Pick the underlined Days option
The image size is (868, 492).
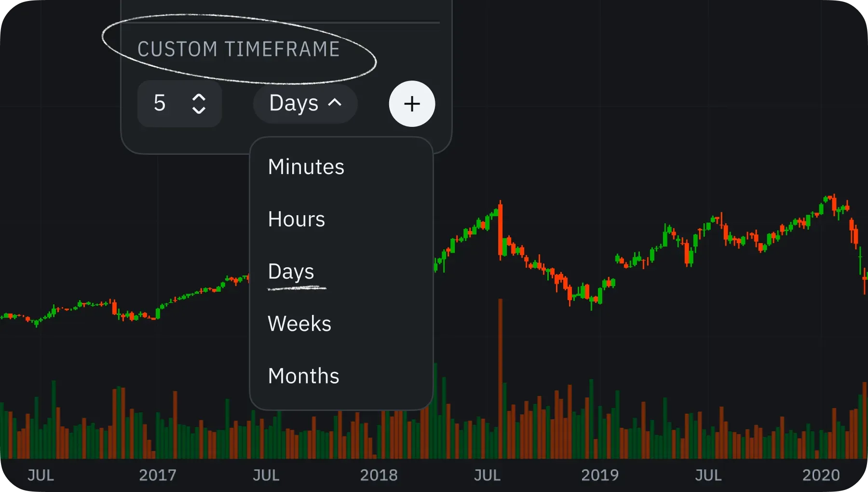pyautogui.click(x=291, y=272)
